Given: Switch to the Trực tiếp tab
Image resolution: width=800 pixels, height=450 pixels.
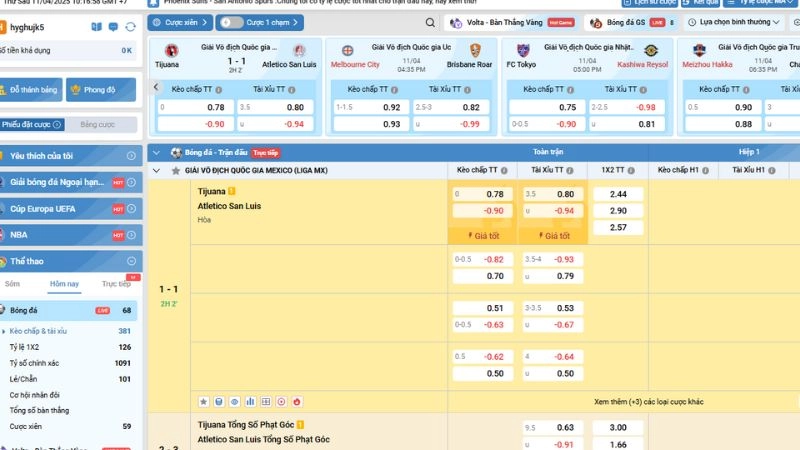Looking at the screenshot, I should (x=116, y=284).
